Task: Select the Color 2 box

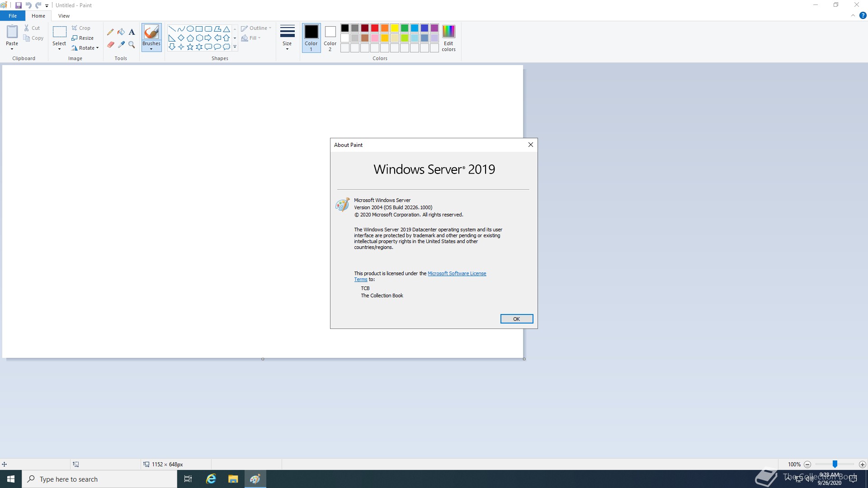Action: [x=330, y=38]
